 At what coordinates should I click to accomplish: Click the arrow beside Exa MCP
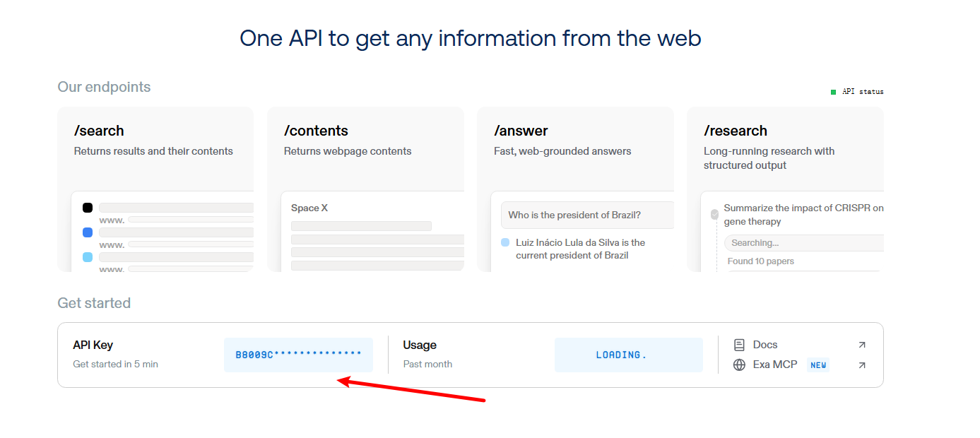coord(861,365)
